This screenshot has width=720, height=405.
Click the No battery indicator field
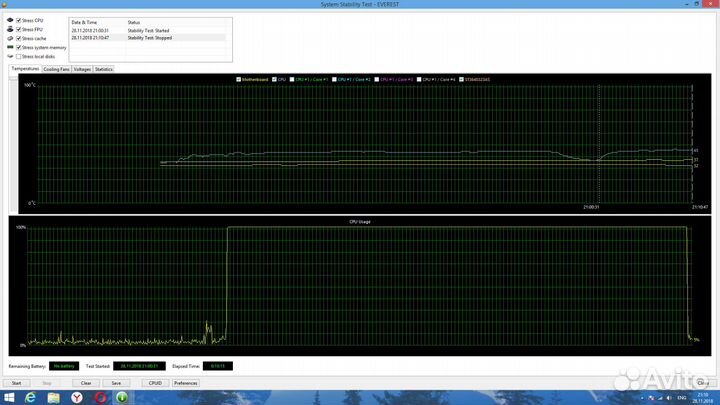(x=64, y=366)
